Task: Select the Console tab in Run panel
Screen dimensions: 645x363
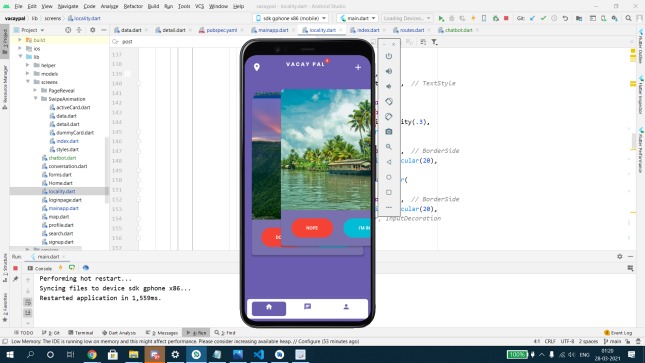Action: [x=39, y=268]
